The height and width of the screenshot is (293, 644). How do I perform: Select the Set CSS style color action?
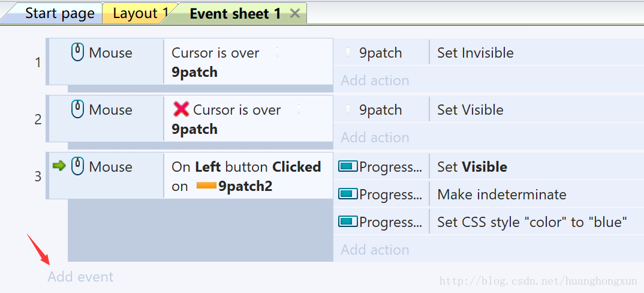pos(532,222)
